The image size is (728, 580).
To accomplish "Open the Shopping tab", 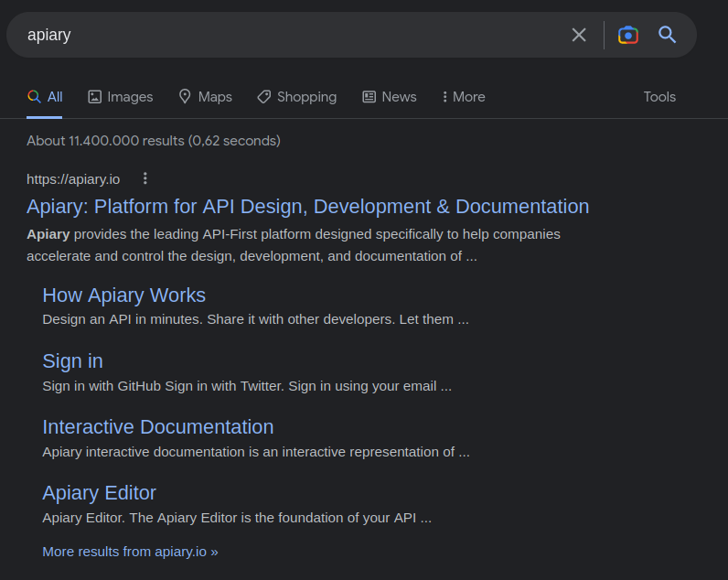I will click(297, 97).
